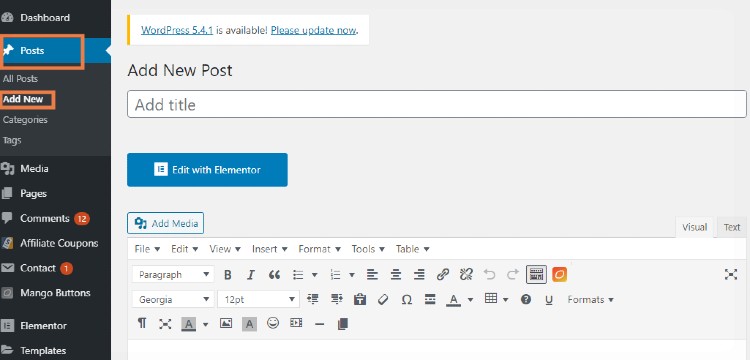The width and height of the screenshot is (750, 360).
Task: Insert an emoticon
Action: 273,323
